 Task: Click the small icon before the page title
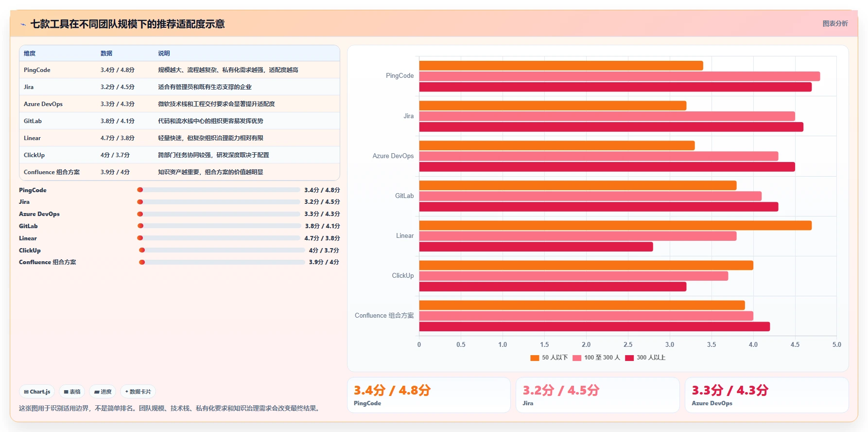pos(23,24)
